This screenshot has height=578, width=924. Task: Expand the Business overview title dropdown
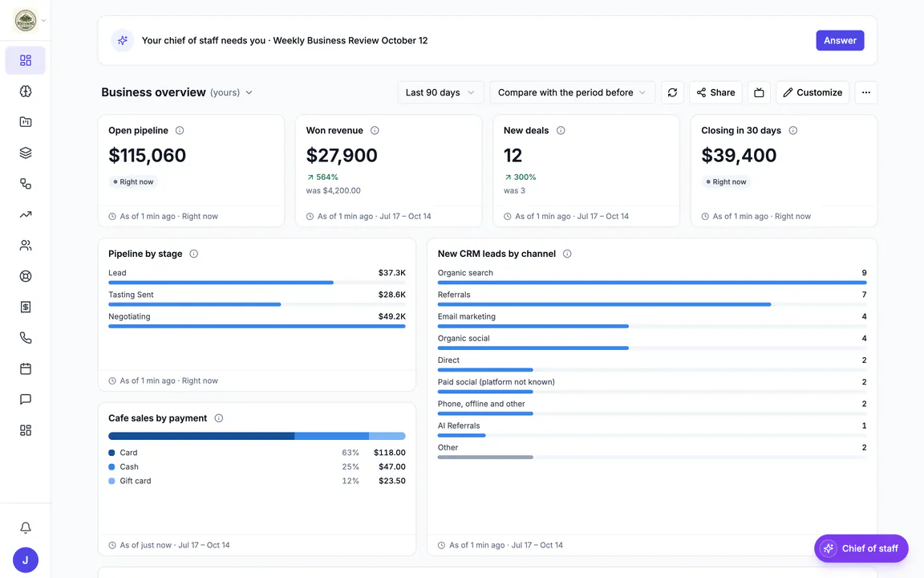(249, 92)
